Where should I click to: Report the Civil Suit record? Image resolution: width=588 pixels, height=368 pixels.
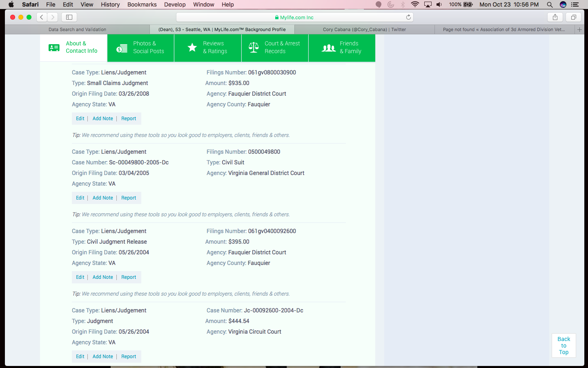[129, 198]
